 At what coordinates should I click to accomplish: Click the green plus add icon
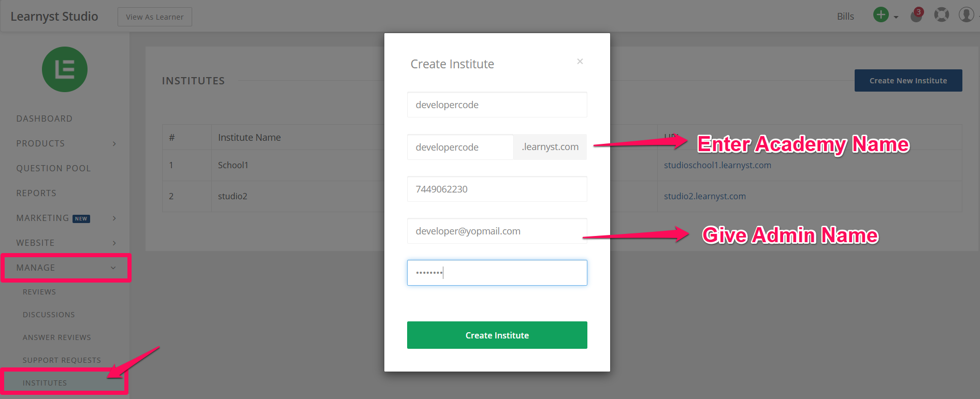tap(881, 15)
